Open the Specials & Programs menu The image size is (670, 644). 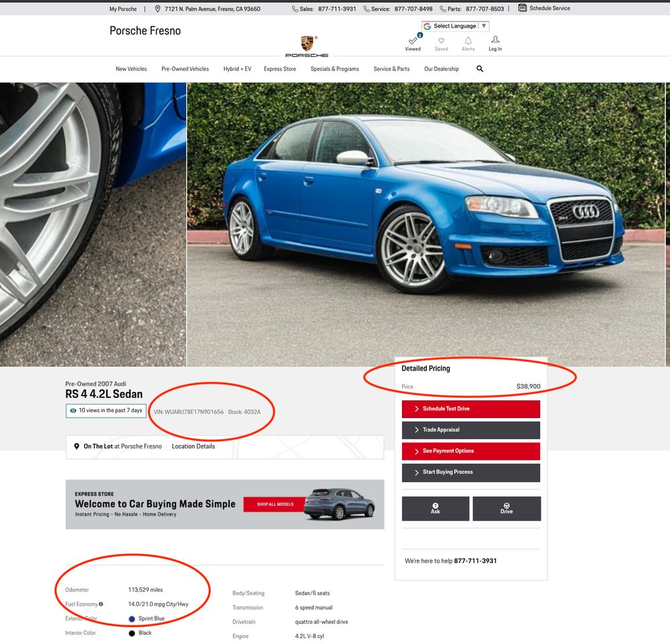point(334,69)
